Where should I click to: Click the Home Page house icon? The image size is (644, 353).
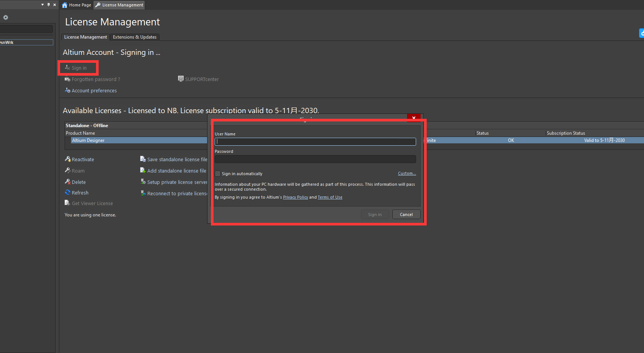[x=65, y=5]
